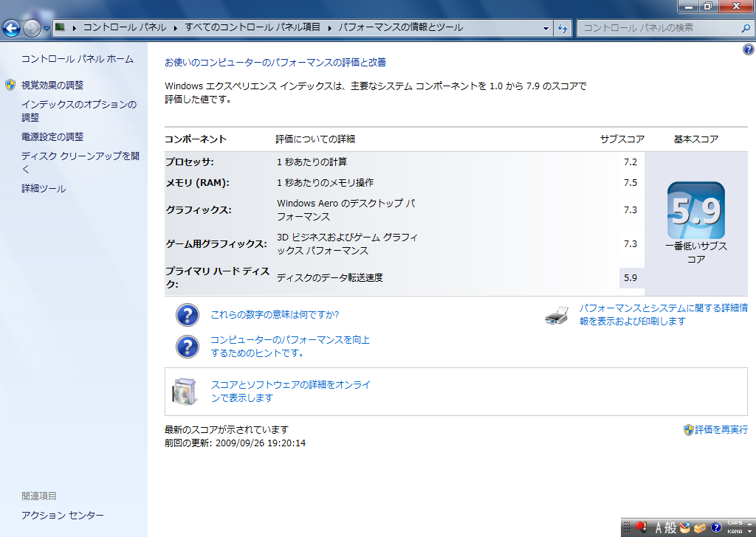The height and width of the screenshot is (537, 756).
Task: Click the help icon beside performance hints link
Action: tap(188, 347)
